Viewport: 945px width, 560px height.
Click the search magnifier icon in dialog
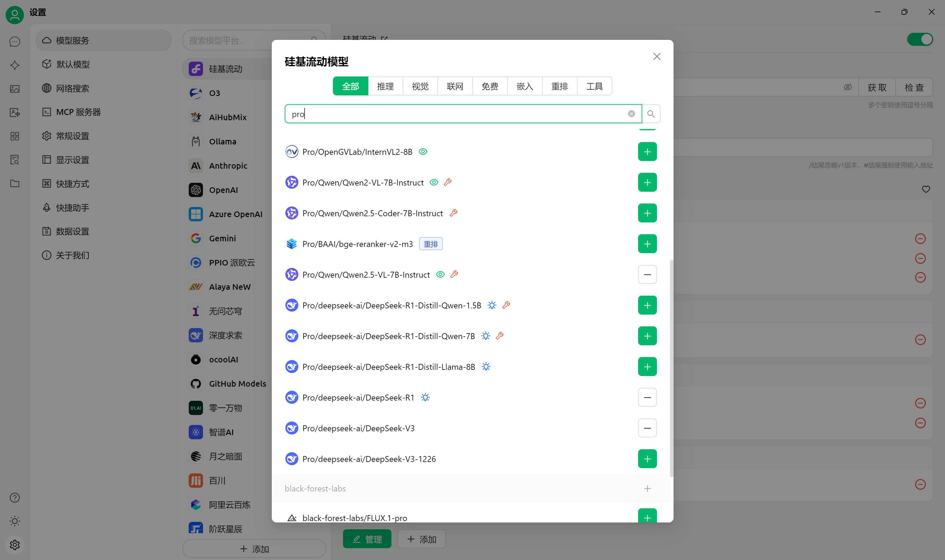(x=651, y=114)
